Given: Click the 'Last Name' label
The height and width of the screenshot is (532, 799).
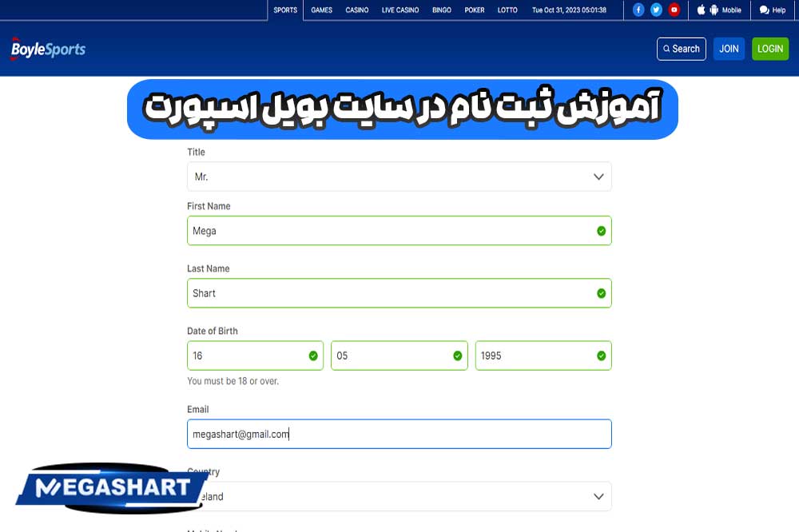Looking at the screenshot, I should pyautogui.click(x=208, y=268).
